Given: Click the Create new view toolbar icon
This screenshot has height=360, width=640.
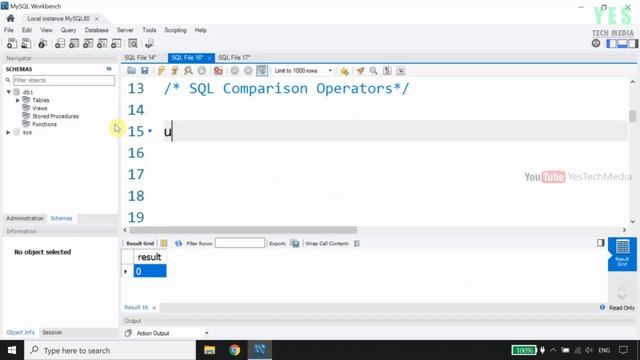Looking at the screenshot, I should pos(88,43).
